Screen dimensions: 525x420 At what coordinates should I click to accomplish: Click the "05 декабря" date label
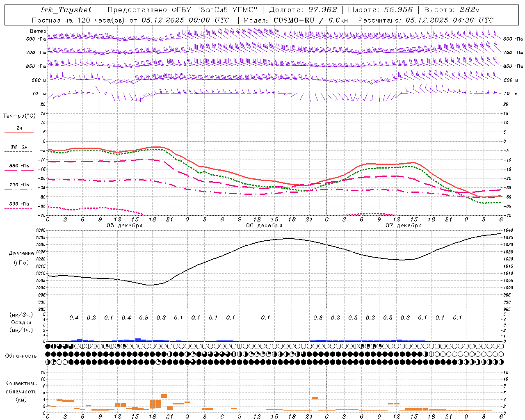125,226
